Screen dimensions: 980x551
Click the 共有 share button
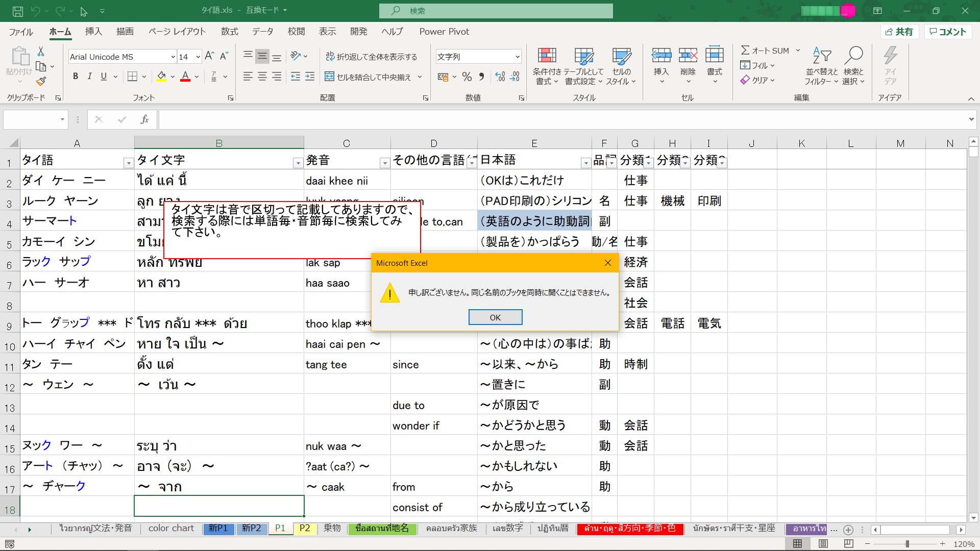tap(899, 32)
